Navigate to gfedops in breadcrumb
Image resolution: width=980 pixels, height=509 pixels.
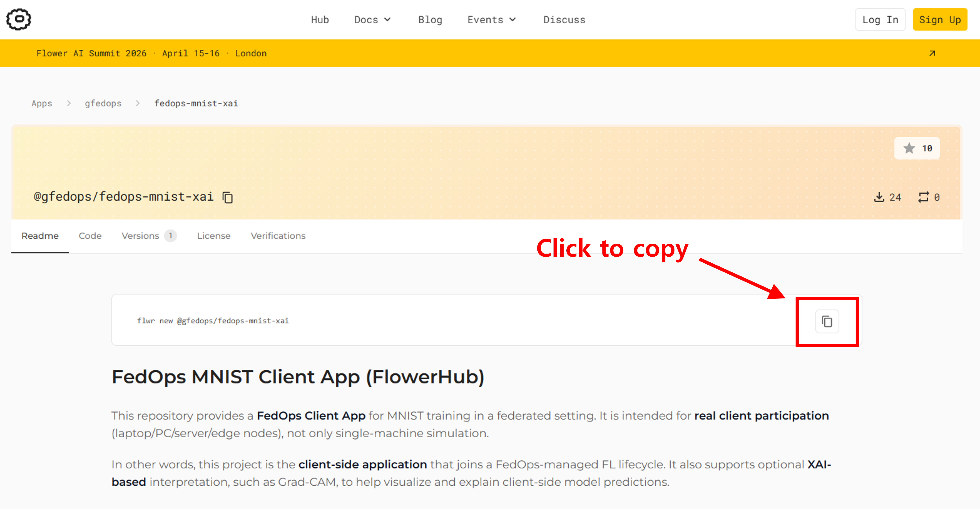click(103, 103)
